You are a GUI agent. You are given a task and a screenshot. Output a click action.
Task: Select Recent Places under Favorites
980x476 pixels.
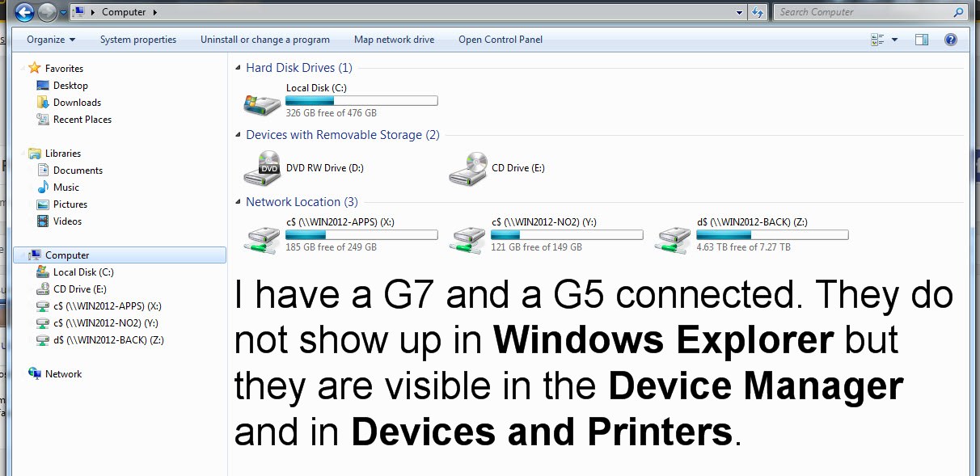coord(82,120)
